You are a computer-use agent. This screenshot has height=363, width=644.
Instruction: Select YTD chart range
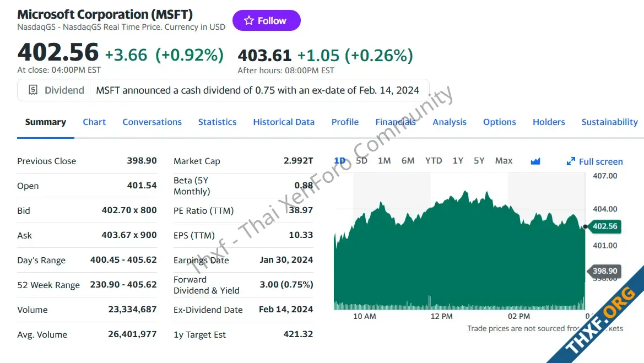click(x=434, y=161)
